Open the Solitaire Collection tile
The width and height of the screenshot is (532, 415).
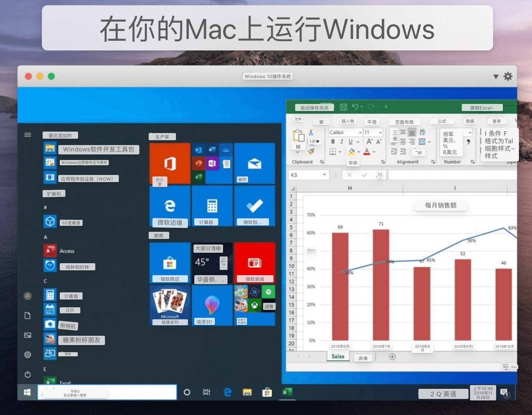(170, 305)
